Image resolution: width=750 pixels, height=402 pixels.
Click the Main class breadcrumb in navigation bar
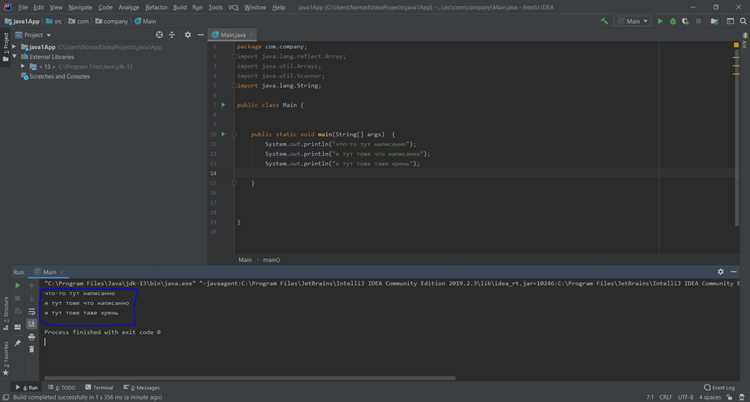(x=145, y=21)
